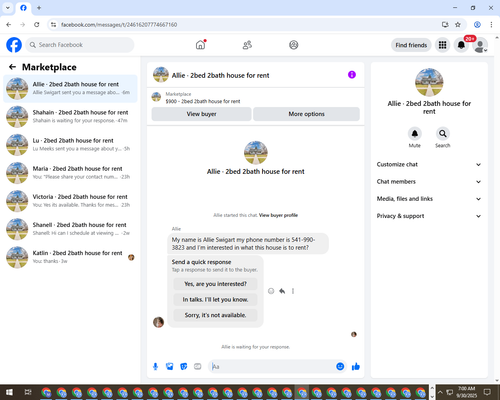Viewport: 500px width, 400px height.
Task: Go back using the Marketplace arrow
Action: (x=12, y=67)
